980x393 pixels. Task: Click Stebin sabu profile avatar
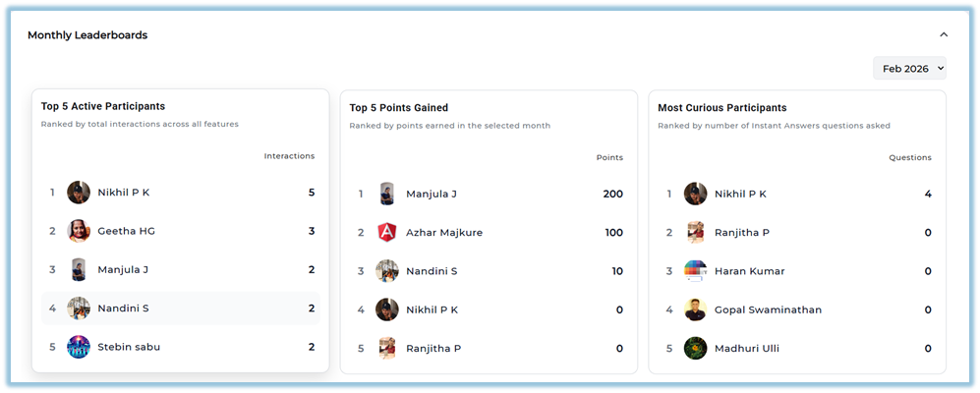coord(79,347)
